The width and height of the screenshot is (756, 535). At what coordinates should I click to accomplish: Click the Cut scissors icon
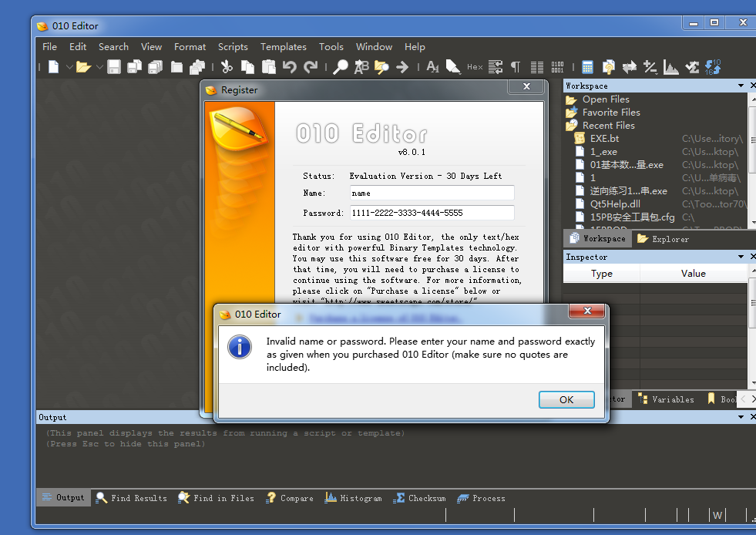pos(226,67)
